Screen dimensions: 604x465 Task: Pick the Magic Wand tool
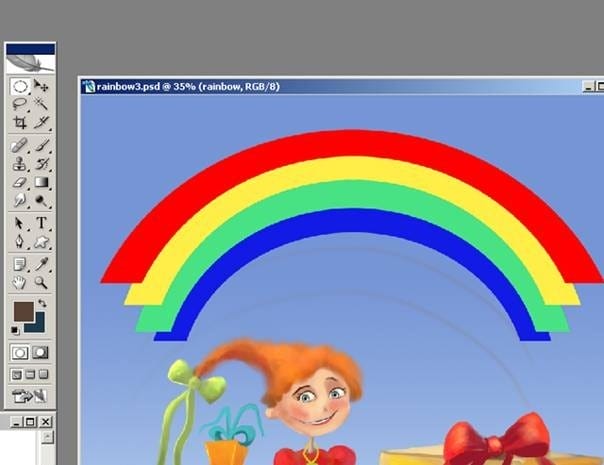41,104
